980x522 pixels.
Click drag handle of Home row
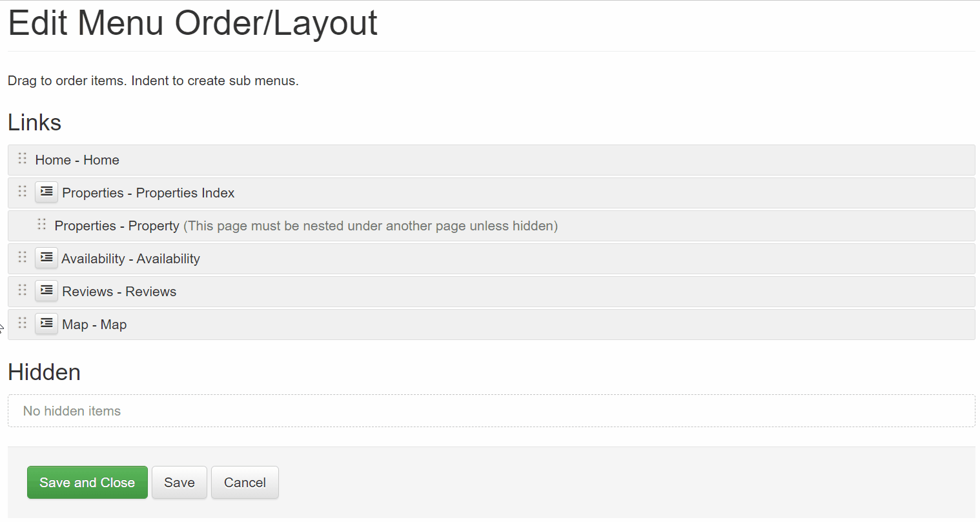(x=23, y=158)
